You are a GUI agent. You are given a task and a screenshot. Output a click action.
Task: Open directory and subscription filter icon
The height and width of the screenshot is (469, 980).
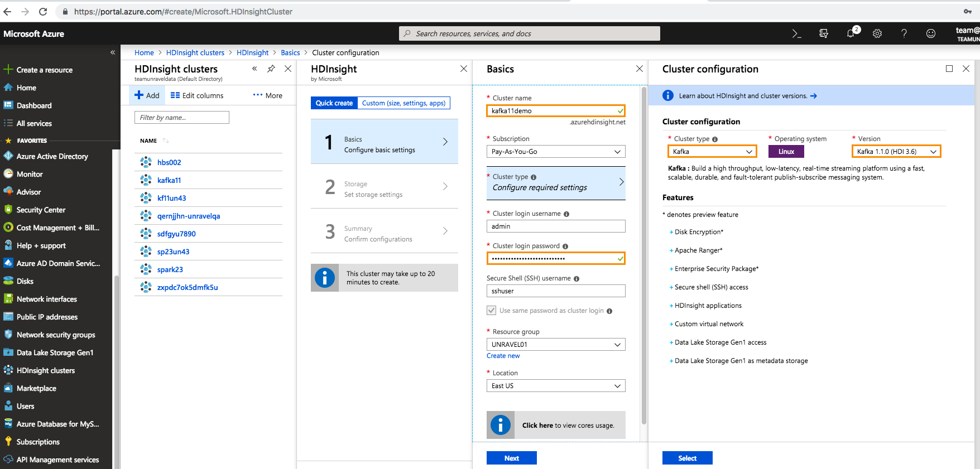coord(824,33)
